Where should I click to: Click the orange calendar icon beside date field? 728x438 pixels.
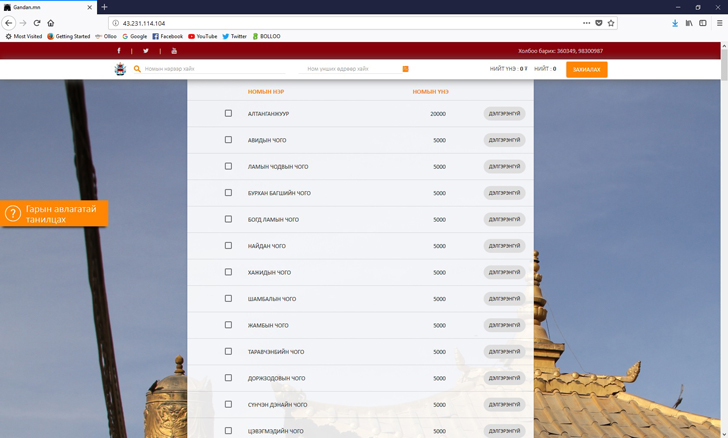point(405,69)
